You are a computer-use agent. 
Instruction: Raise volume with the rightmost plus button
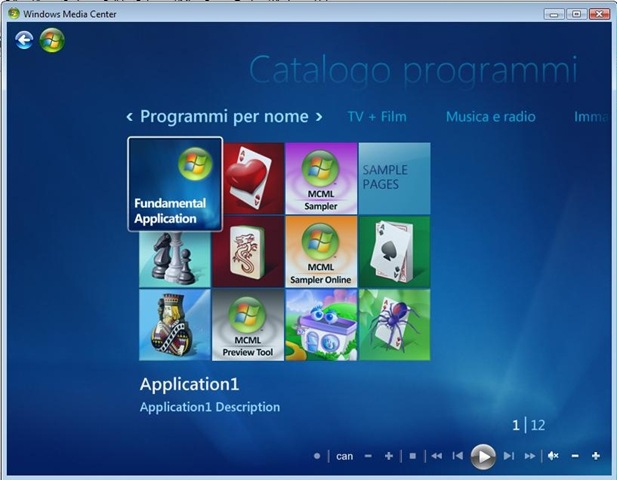coord(596,456)
